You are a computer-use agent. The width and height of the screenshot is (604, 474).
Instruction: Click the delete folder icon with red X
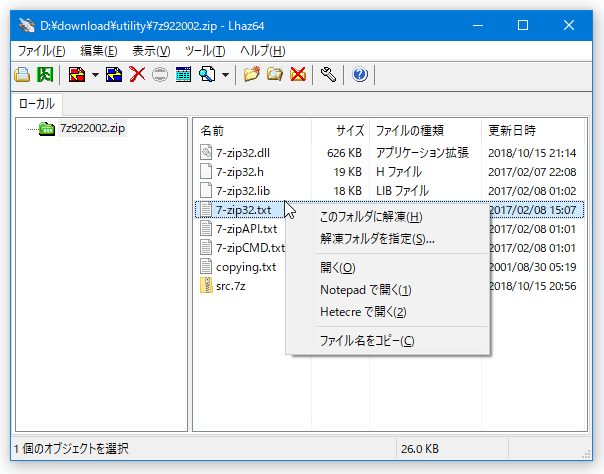(298, 74)
